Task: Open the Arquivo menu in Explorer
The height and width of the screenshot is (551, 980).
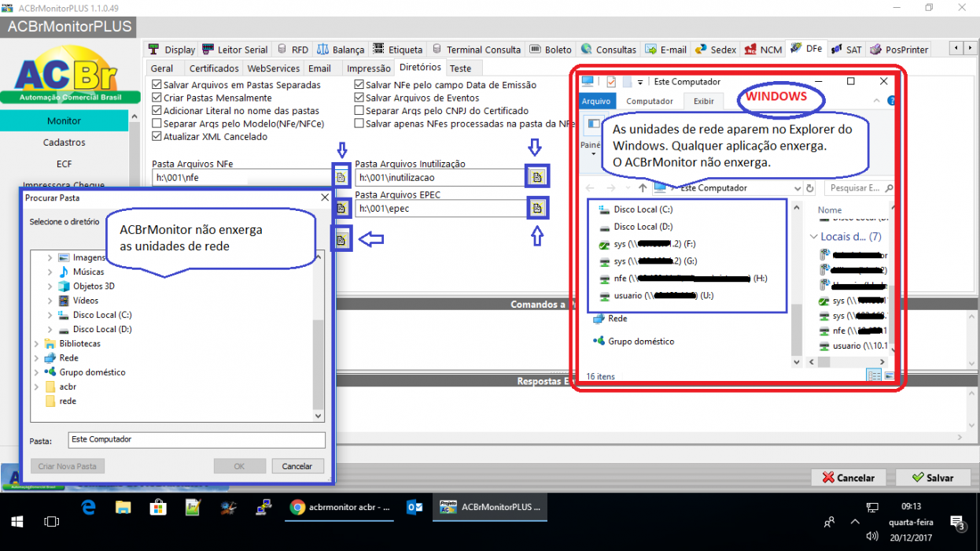Action: point(595,101)
